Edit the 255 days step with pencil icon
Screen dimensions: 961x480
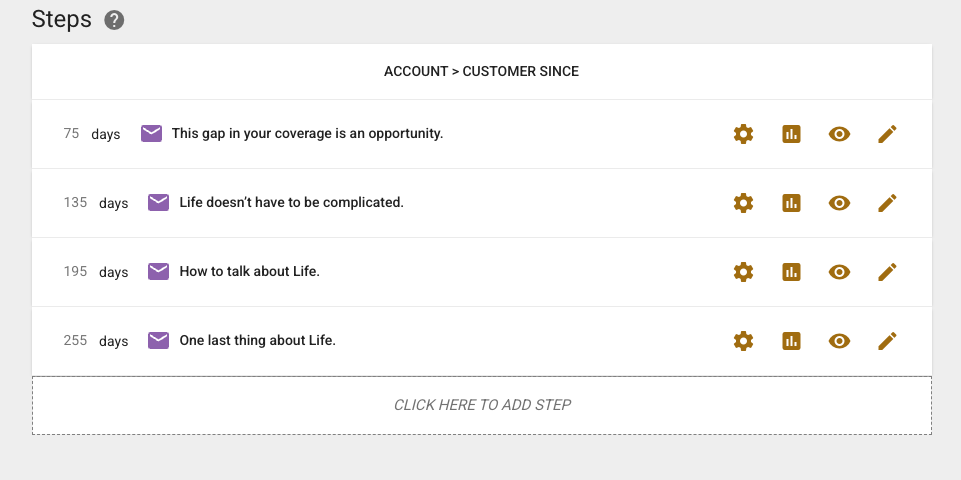[887, 341]
